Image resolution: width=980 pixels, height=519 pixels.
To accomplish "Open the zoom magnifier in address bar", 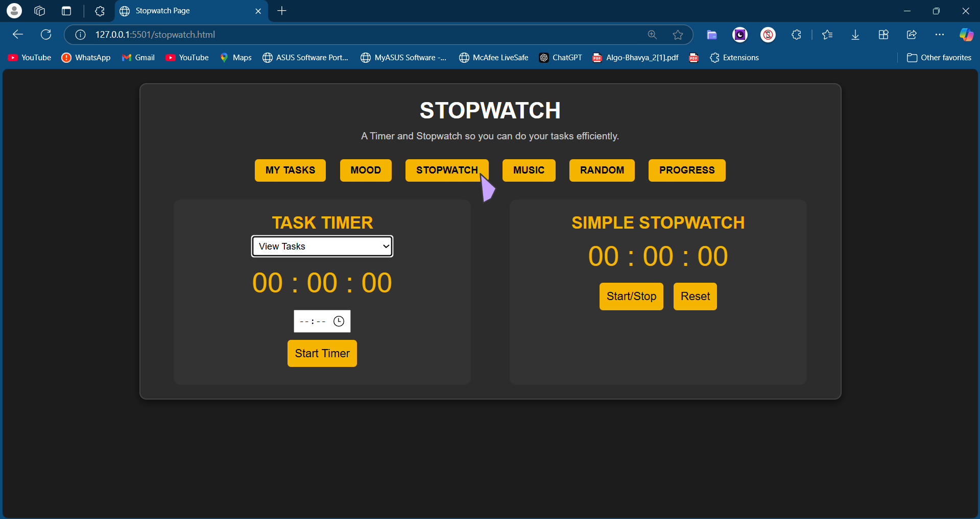I will pyautogui.click(x=652, y=35).
